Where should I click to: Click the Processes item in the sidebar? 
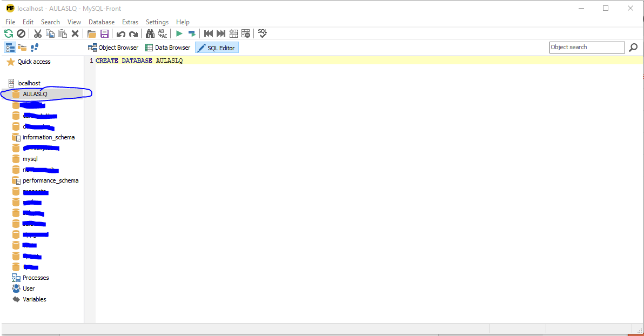[36, 278]
